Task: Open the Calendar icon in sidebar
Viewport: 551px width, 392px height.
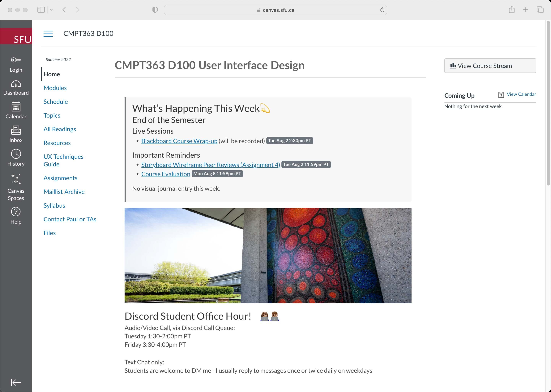Action: (x=16, y=107)
